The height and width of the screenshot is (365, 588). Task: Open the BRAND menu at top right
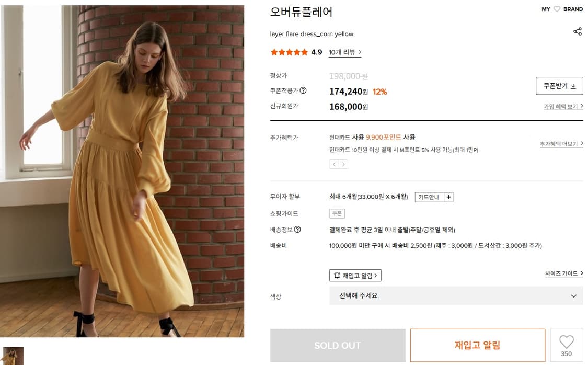pos(574,9)
